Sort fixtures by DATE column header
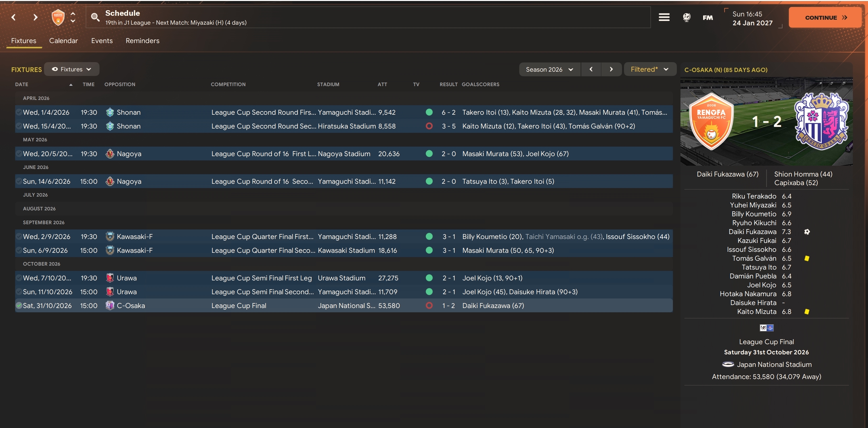Viewport: 868px width, 428px height. coord(22,84)
